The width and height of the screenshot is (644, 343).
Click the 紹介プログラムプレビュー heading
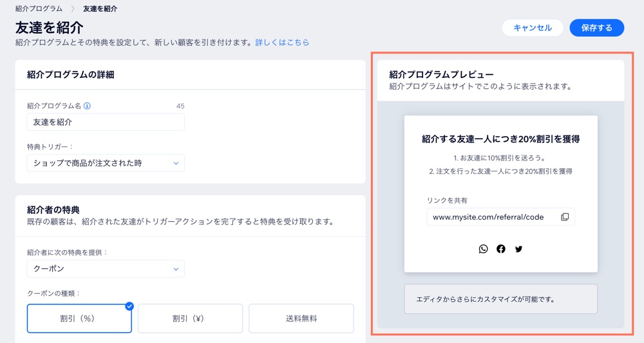click(442, 74)
